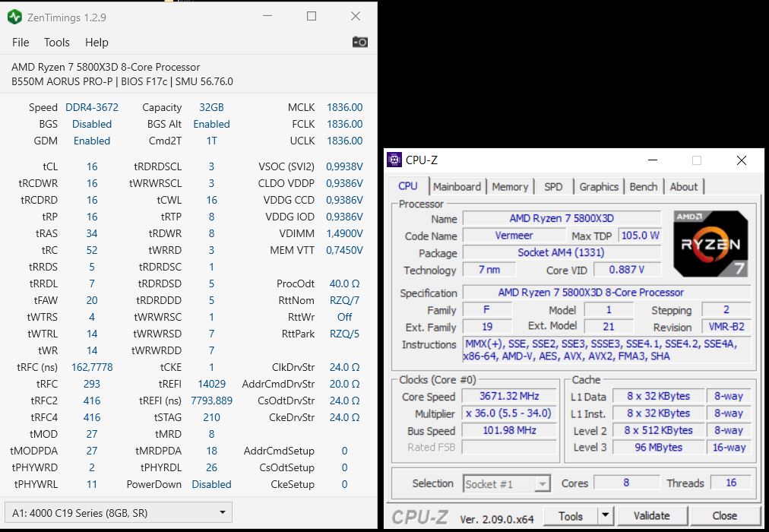Screen dimensions: 769x532
Task: Click the DDR4-3672 speed value
Action: coord(92,107)
